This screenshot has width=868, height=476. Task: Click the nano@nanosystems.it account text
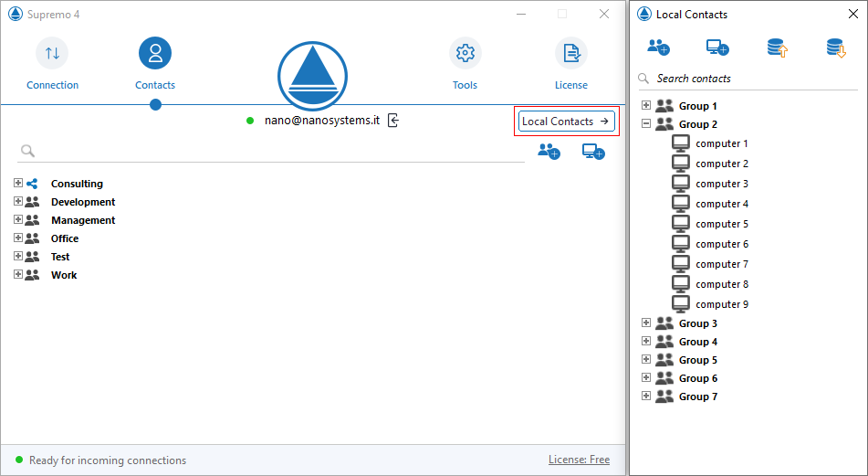[322, 121]
